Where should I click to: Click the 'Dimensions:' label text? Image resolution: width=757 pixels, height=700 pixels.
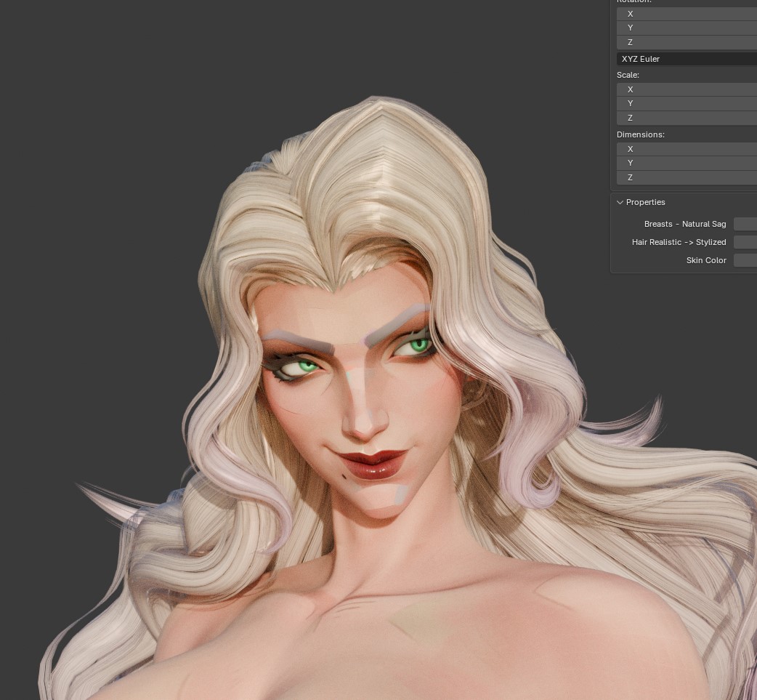pos(641,134)
